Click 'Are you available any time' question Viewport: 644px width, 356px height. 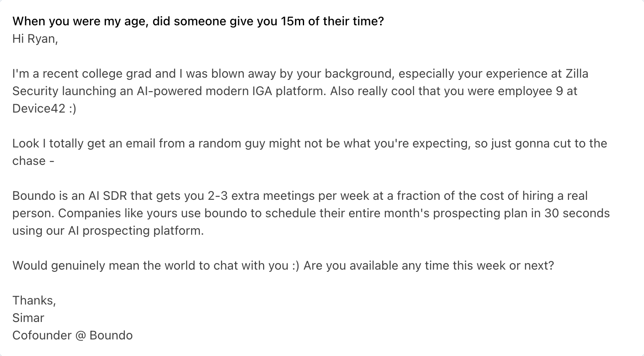click(x=429, y=266)
